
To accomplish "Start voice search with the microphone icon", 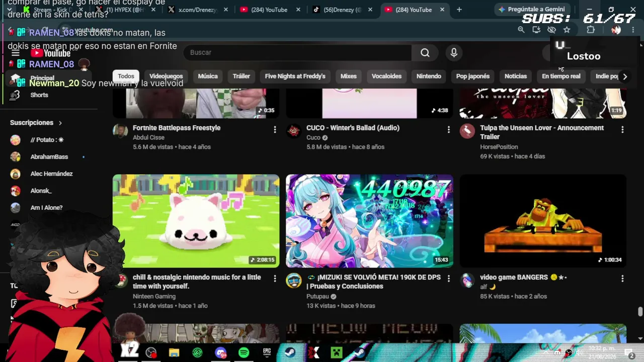I will click(454, 52).
